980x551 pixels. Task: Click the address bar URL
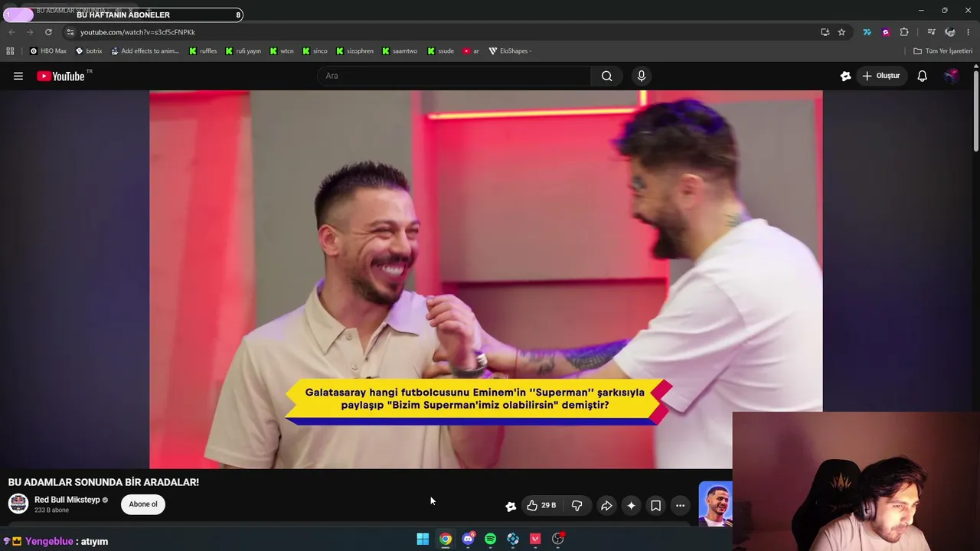(138, 32)
